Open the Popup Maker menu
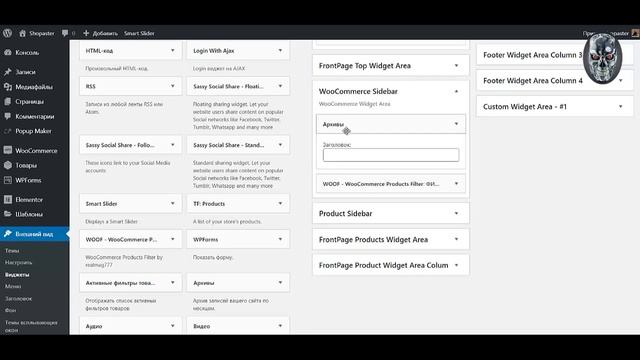The height and width of the screenshot is (360, 640). [x=34, y=131]
